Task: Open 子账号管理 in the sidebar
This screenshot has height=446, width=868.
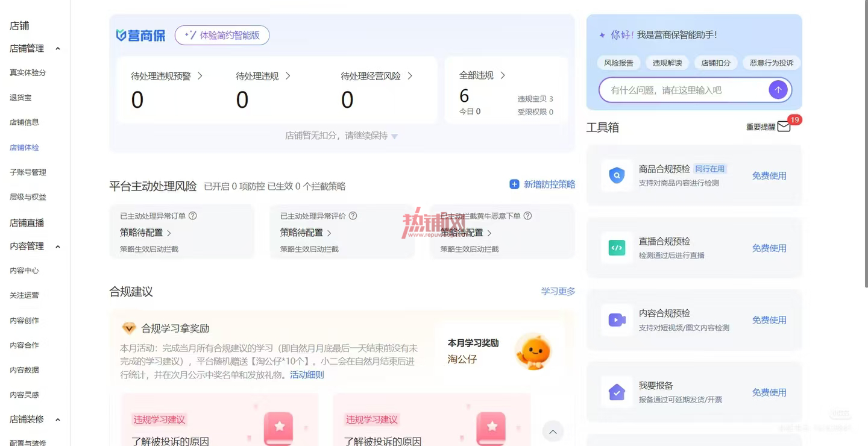Action: 28,172
